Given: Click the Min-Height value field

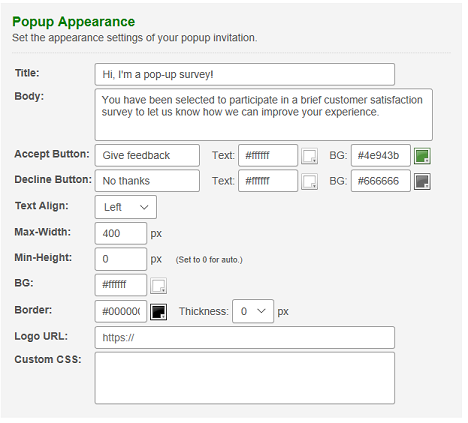Looking at the screenshot, I should tap(121, 259).
